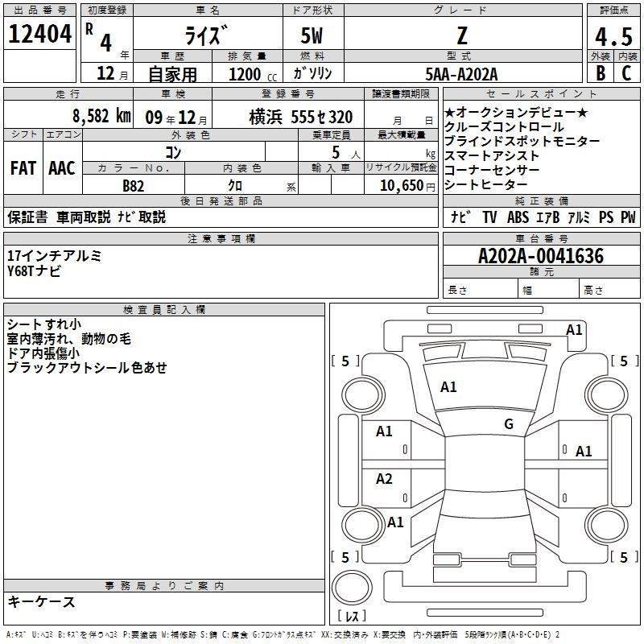Click the overall evaluation score 4.5
The image size is (644, 644).
613,36
